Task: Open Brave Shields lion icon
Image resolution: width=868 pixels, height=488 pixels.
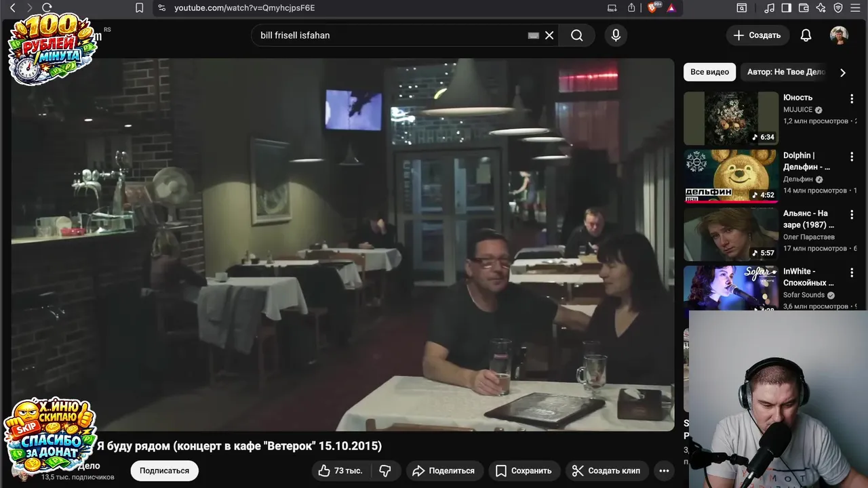Action: click(x=654, y=8)
